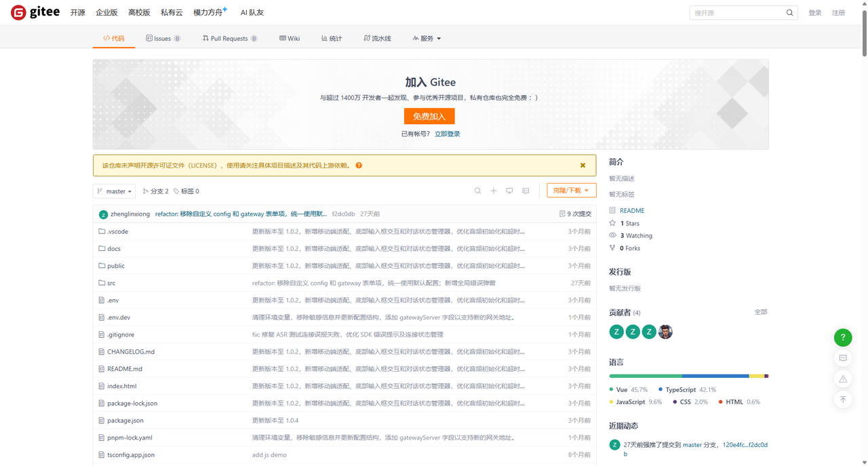Click 分支 2 branches link

(x=156, y=191)
